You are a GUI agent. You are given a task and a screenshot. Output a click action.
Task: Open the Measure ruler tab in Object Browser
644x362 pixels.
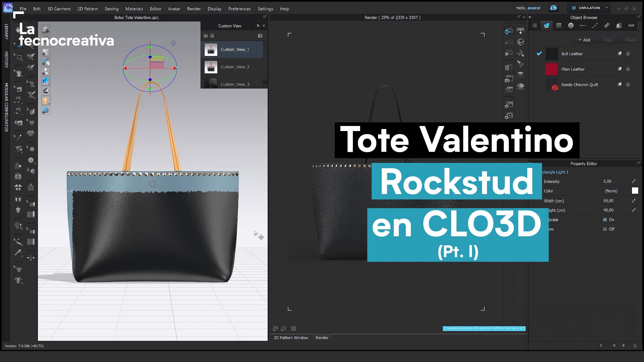point(631,25)
